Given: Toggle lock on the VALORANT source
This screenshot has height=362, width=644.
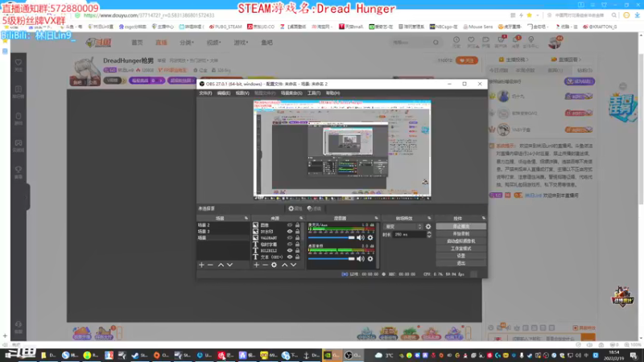Looking at the screenshot, I should (x=297, y=237).
